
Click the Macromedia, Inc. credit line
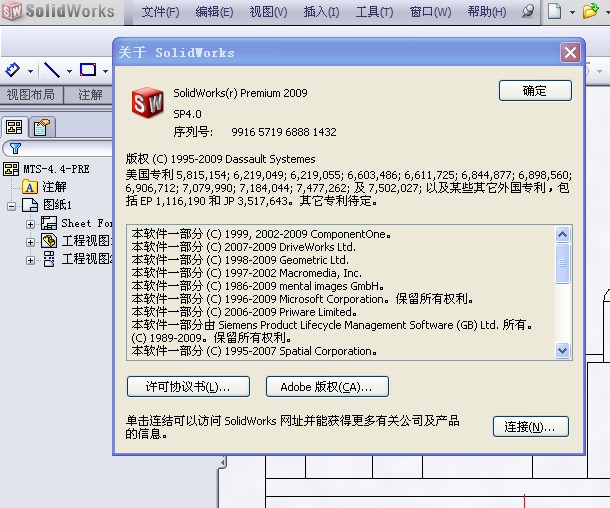[247, 273]
